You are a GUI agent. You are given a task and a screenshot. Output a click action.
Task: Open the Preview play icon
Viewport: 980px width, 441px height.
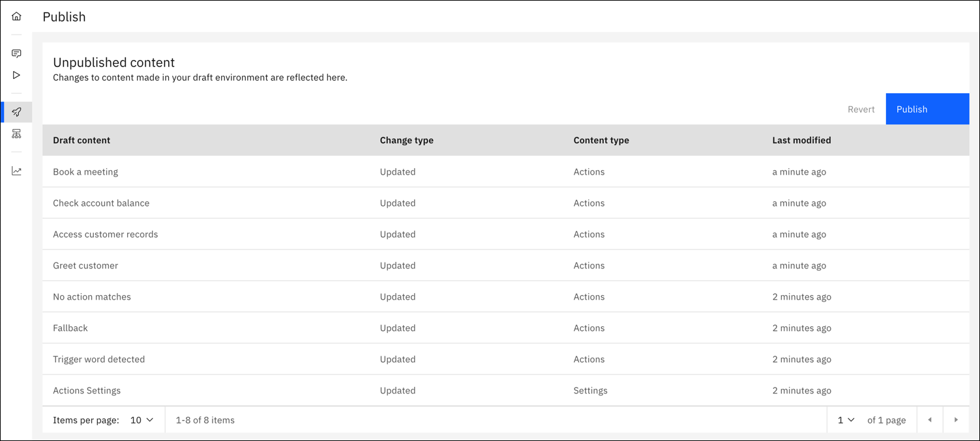coord(16,75)
